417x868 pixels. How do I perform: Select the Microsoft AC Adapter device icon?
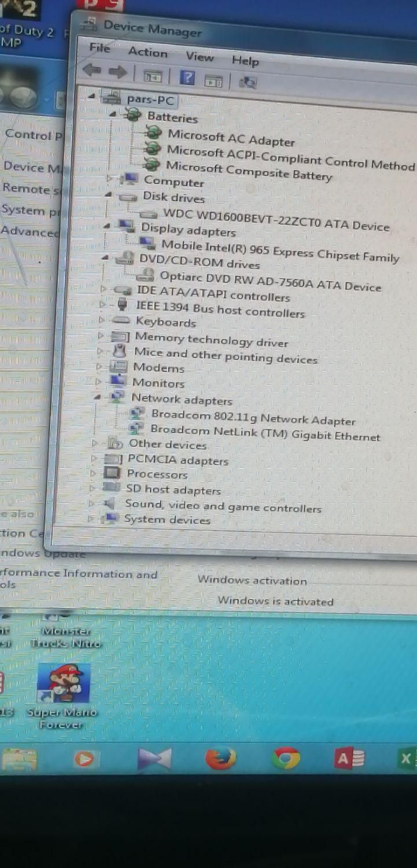[153, 134]
